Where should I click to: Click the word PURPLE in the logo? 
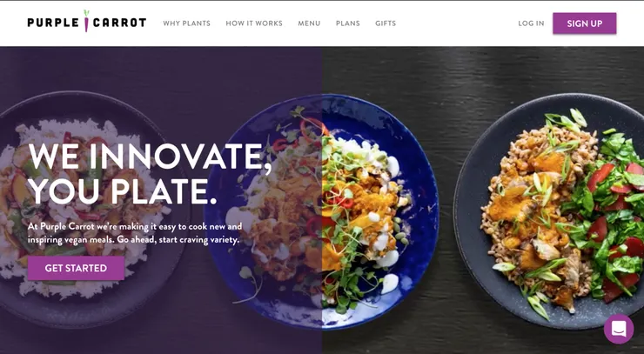click(x=53, y=23)
